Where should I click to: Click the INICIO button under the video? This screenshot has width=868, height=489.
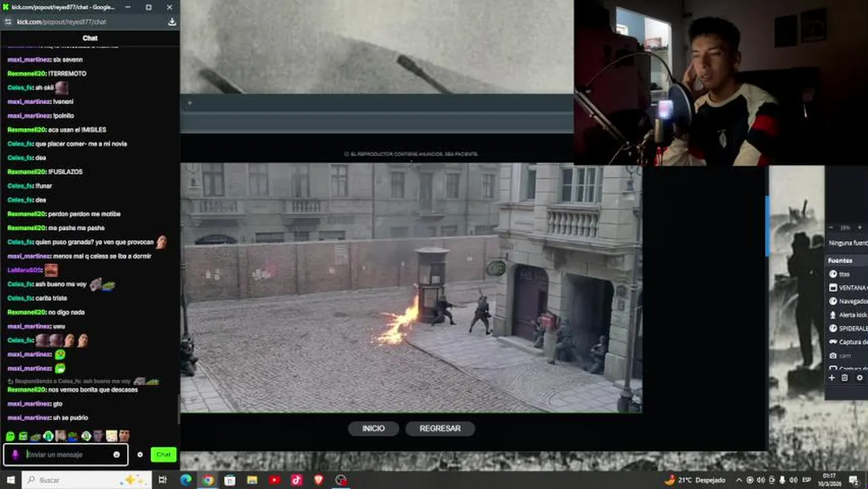(x=374, y=429)
